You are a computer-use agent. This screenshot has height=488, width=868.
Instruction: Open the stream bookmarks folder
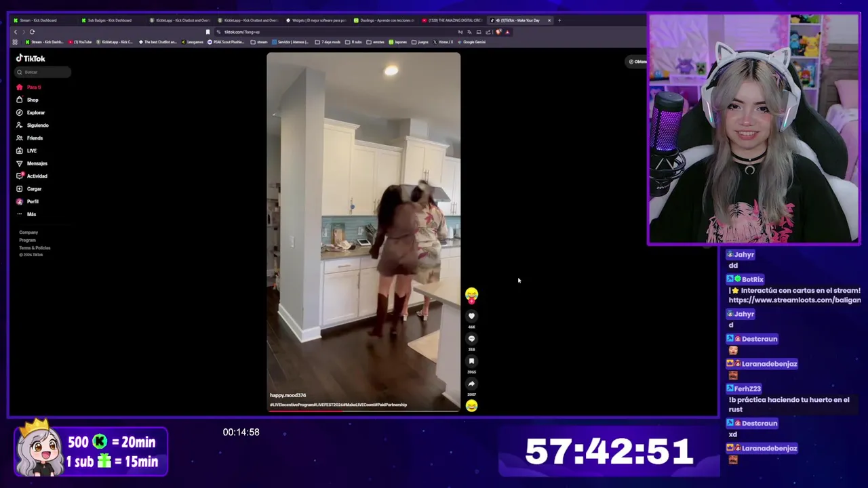click(259, 42)
